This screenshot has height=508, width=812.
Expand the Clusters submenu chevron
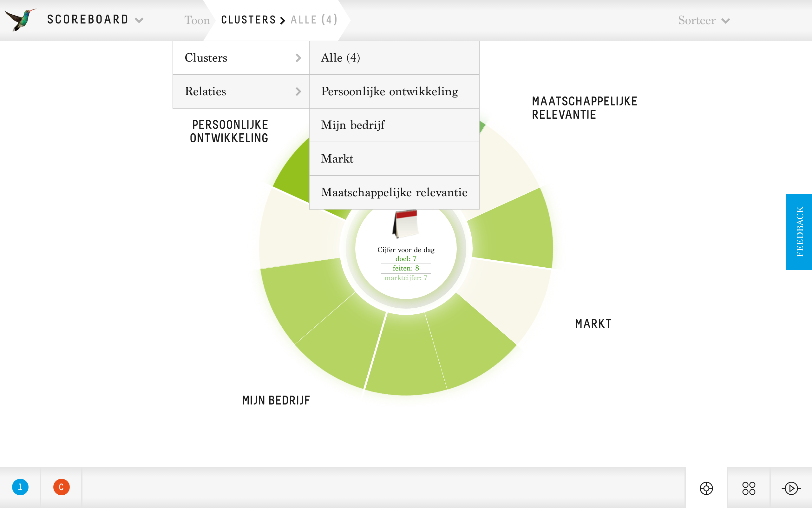click(298, 58)
